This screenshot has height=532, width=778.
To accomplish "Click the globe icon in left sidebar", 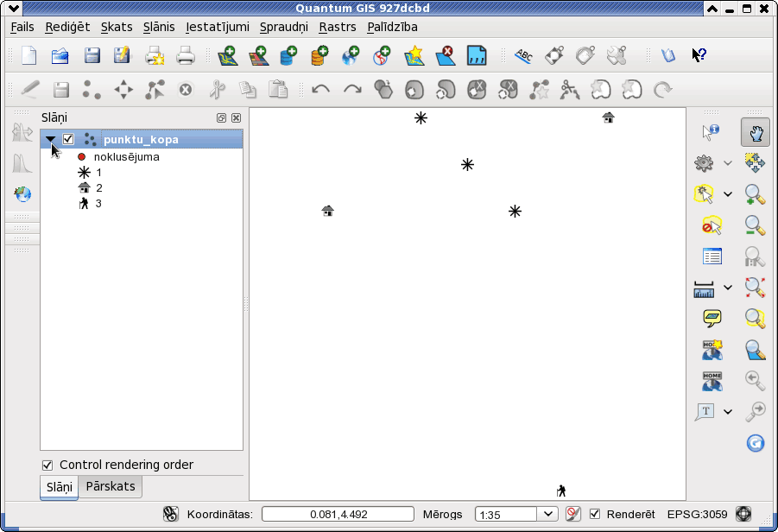I will pos(22,194).
